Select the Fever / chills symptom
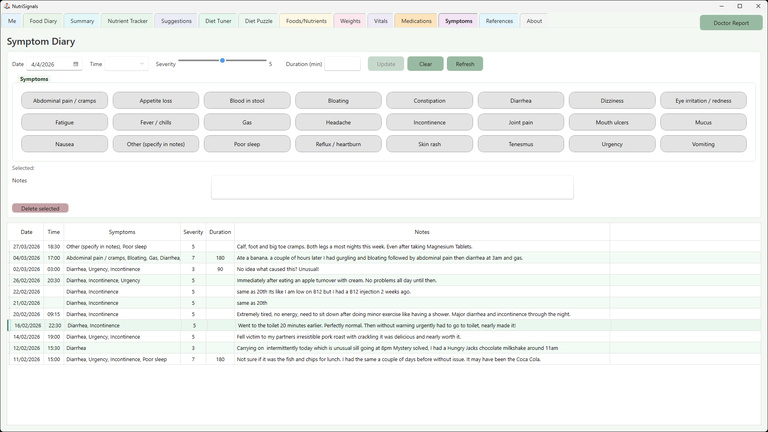 coord(156,122)
